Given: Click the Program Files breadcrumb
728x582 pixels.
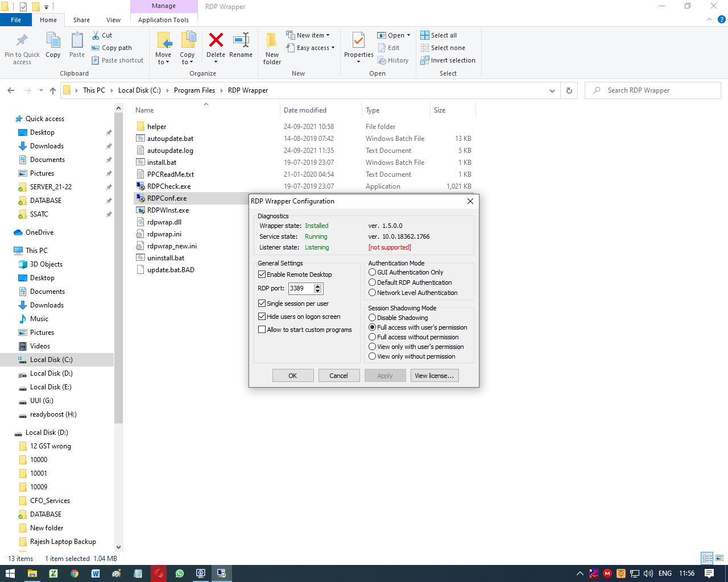Looking at the screenshot, I should (195, 90).
